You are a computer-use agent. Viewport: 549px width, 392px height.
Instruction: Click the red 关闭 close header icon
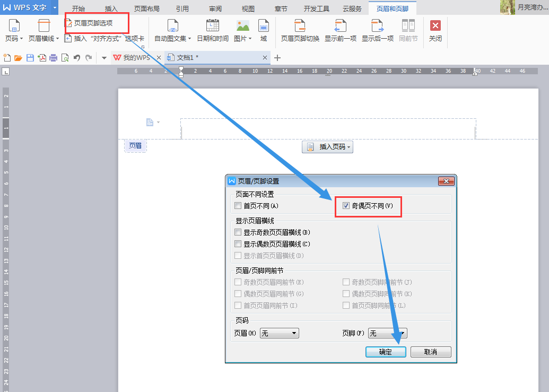tap(435, 25)
